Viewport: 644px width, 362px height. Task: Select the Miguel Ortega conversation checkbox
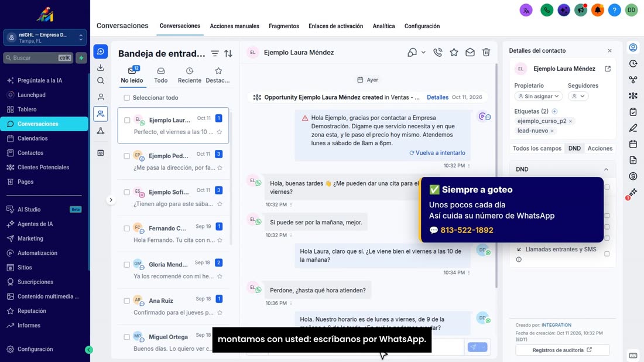127,337
